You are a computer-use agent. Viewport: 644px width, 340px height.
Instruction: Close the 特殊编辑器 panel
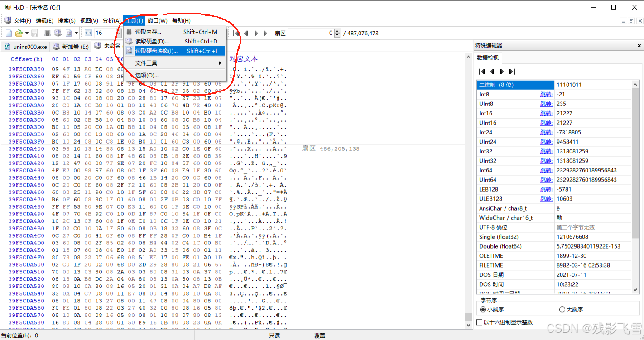pyautogui.click(x=639, y=46)
